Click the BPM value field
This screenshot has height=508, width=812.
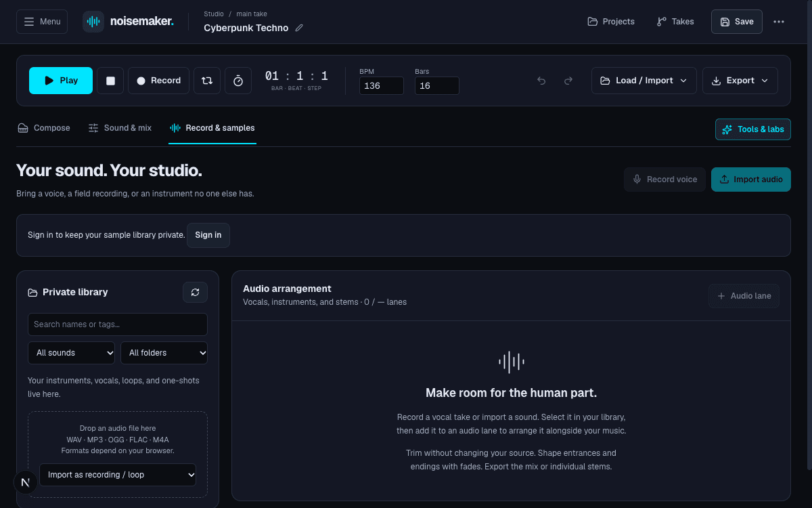[382, 86]
